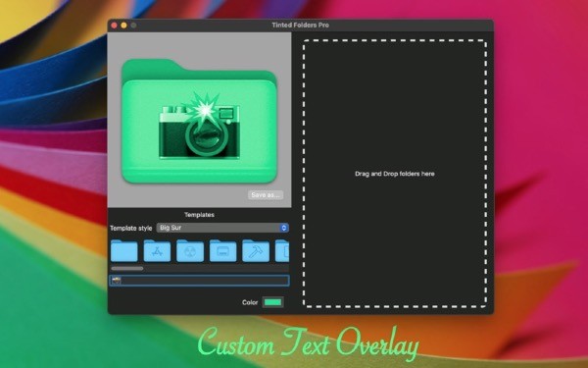Pick the burn symbol folder template
This screenshot has width=588, height=368.
pyautogui.click(x=190, y=250)
